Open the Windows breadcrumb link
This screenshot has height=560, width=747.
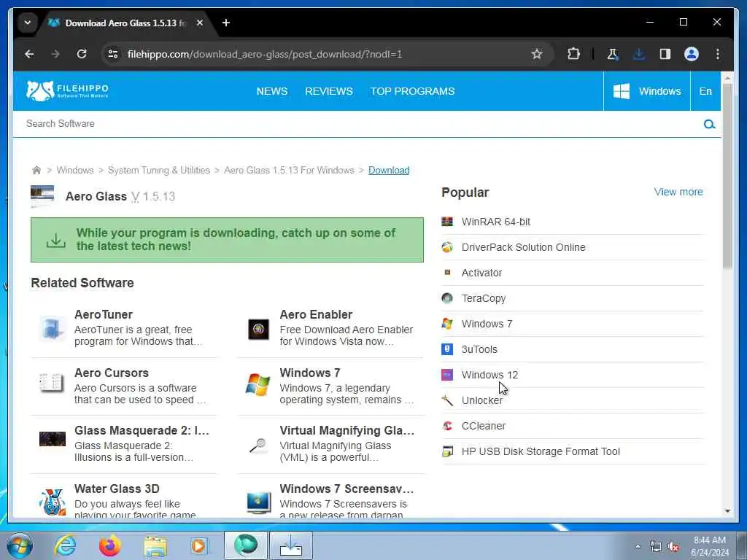click(x=75, y=170)
